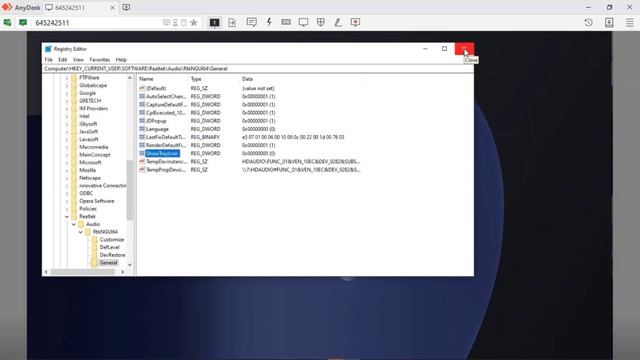This screenshot has width=640, height=360.
Task: Switch to the 645242511 session tab
Action: click(80, 8)
